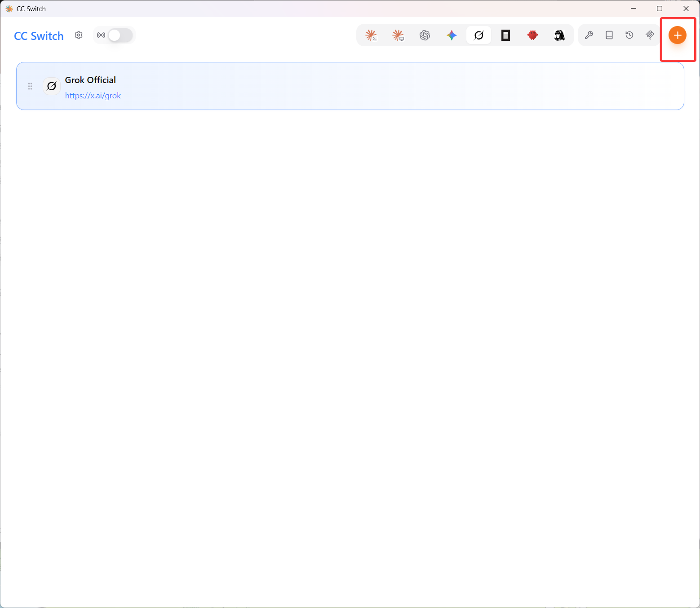Open the history clock icon
This screenshot has width=700, height=608.
[629, 35]
